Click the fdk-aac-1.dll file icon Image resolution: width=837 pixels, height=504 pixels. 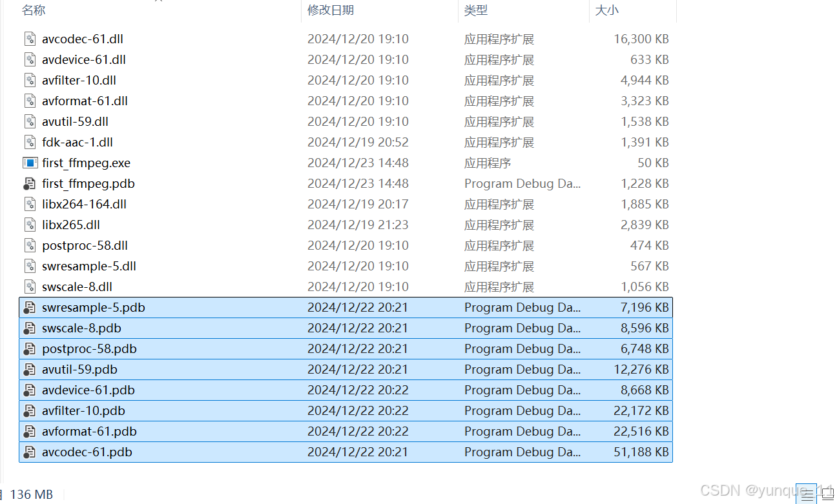(x=30, y=142)
